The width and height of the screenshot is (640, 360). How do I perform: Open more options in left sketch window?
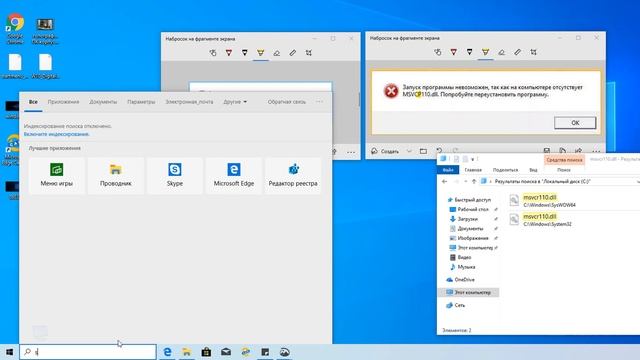click(351, 152)
